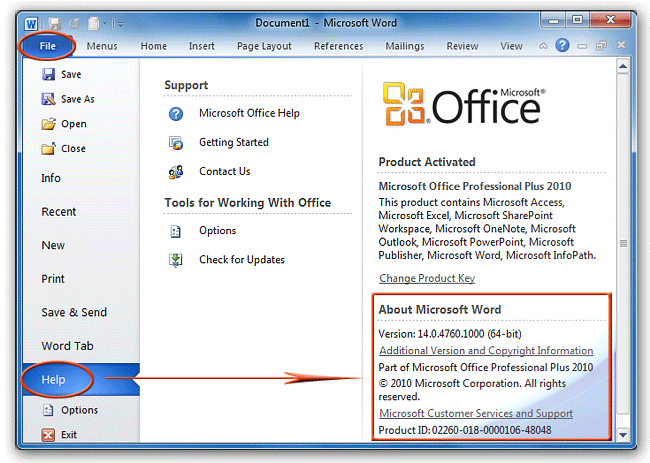Click the Check for Updates icon
The image size is (650, 463).
point(176,260)
